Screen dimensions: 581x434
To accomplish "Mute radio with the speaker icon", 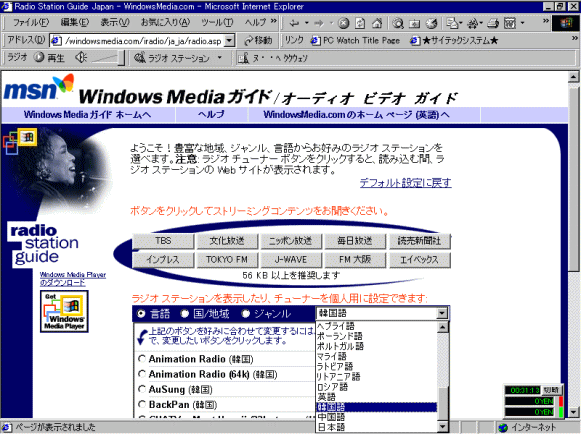I will [x=81, y=57].
